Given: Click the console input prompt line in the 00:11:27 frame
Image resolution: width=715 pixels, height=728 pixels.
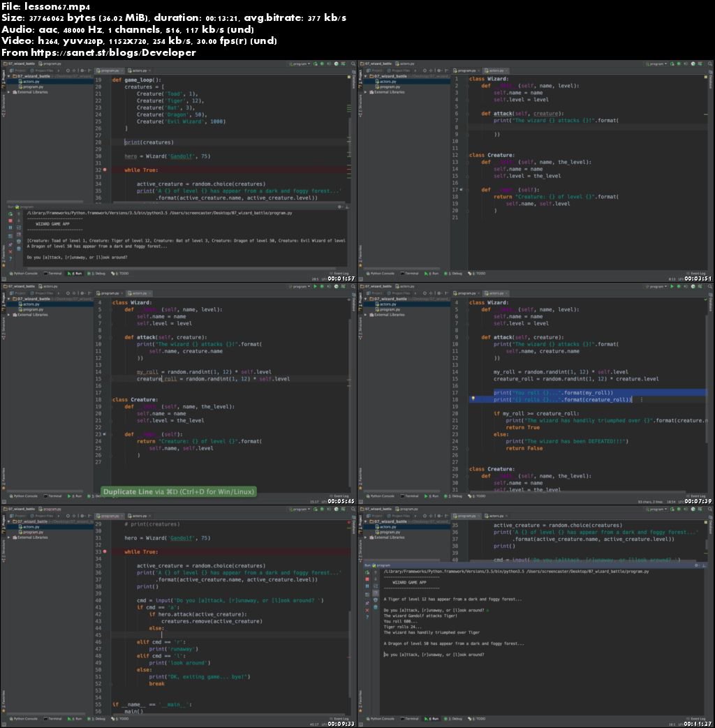Looking at the screenshot, I should click(434, 655).
